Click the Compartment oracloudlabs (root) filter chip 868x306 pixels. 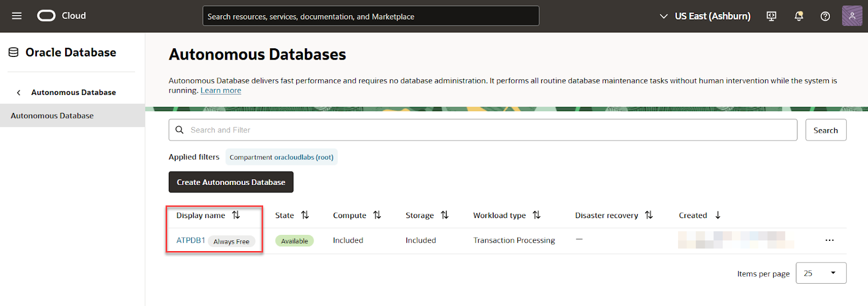point(282,157)
